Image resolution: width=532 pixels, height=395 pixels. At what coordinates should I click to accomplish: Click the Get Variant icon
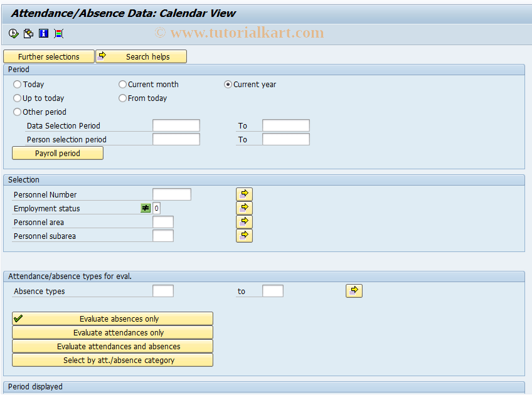(x=28, y=33)
